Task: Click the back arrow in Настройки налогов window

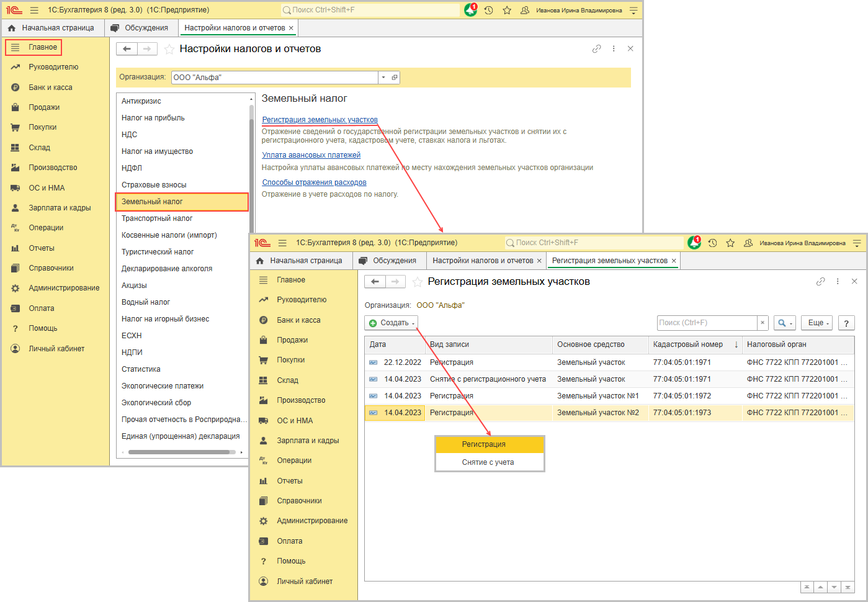Action: coord(127,49)
